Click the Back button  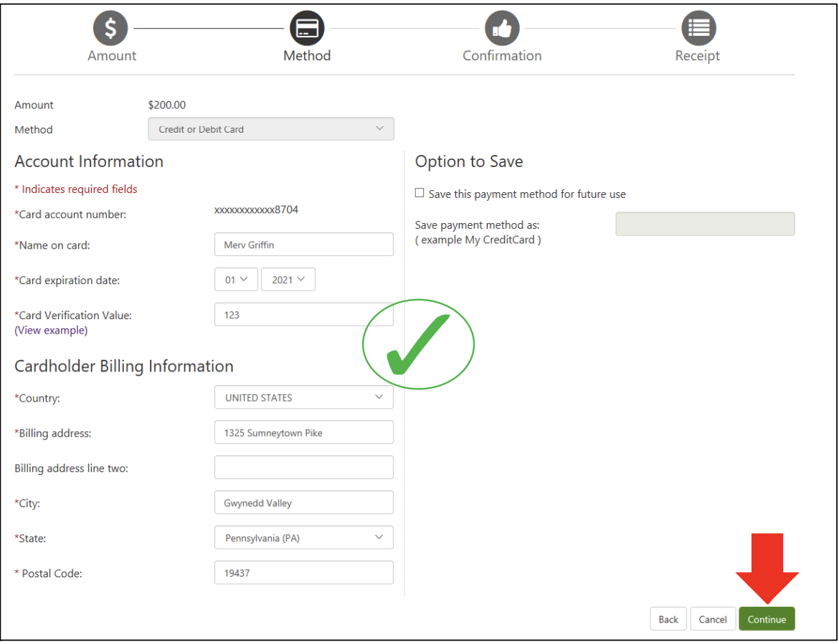(668, 620)
